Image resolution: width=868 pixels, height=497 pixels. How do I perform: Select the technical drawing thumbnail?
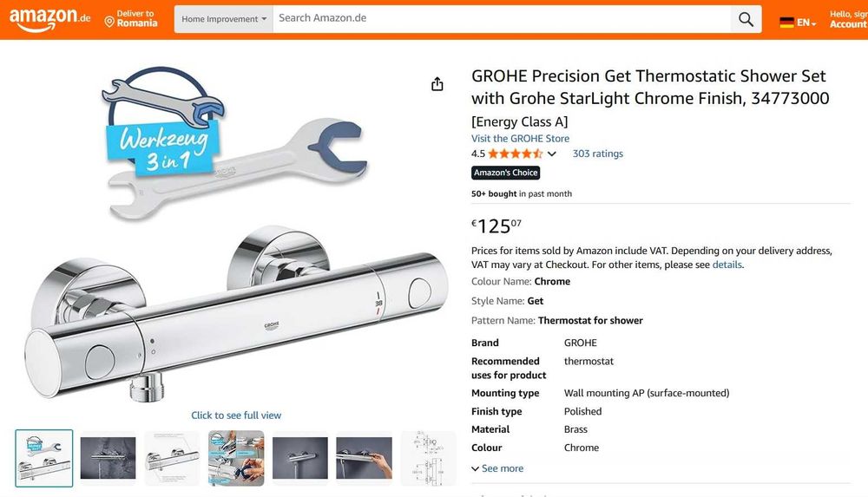428,458
